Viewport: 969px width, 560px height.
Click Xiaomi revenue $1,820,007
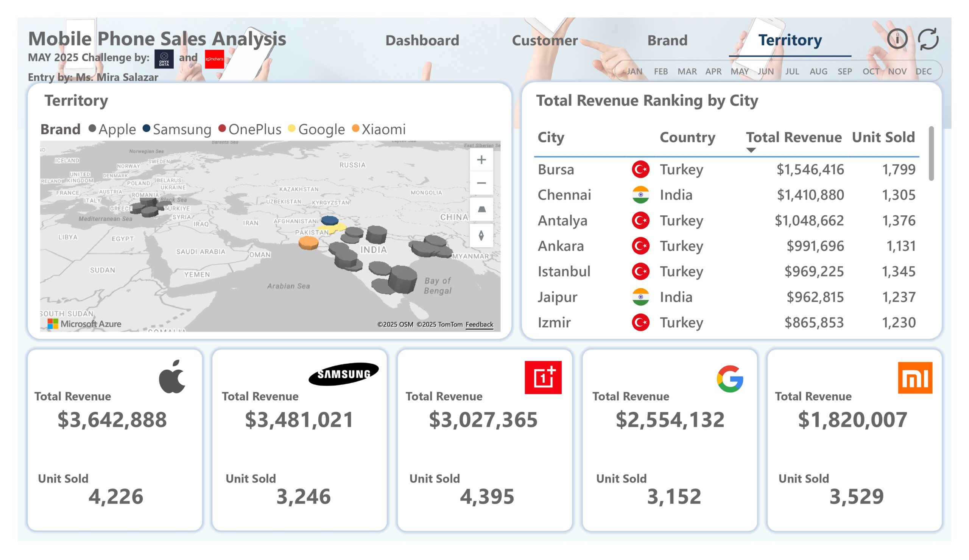pyautogui.click(x=852, y=420)
